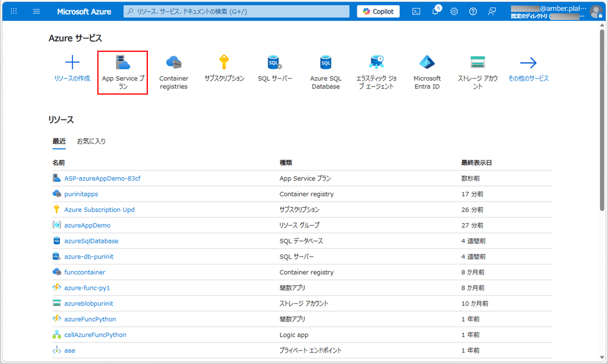Switch to the お気に入り tab
This screenshot has width=608, height=364.
click(91, 141)
